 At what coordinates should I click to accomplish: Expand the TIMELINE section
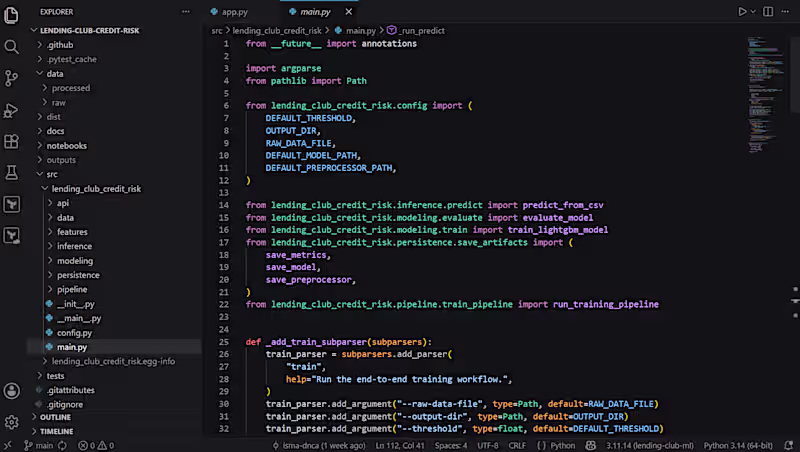click(x=57, y=431)
